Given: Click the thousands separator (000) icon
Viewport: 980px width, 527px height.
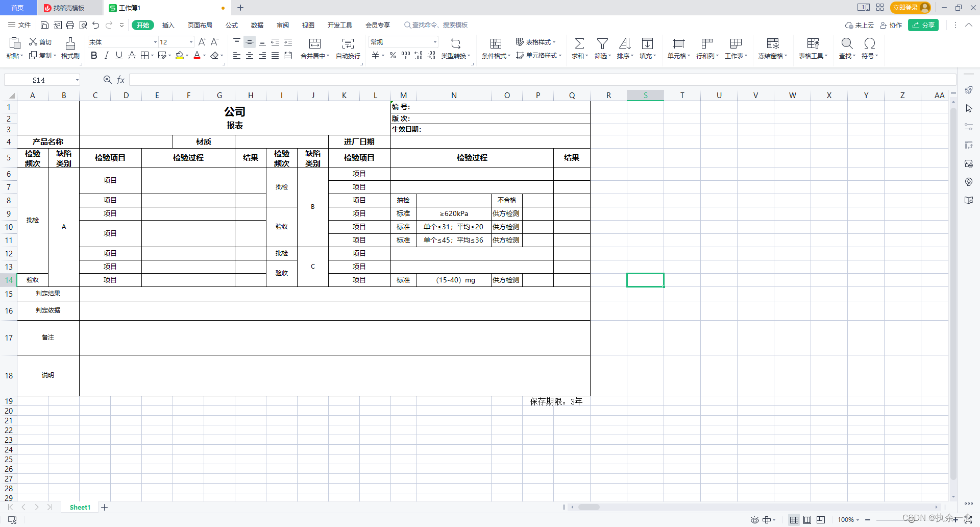Looking at the screenshot, I should click(x=406, y=55).
